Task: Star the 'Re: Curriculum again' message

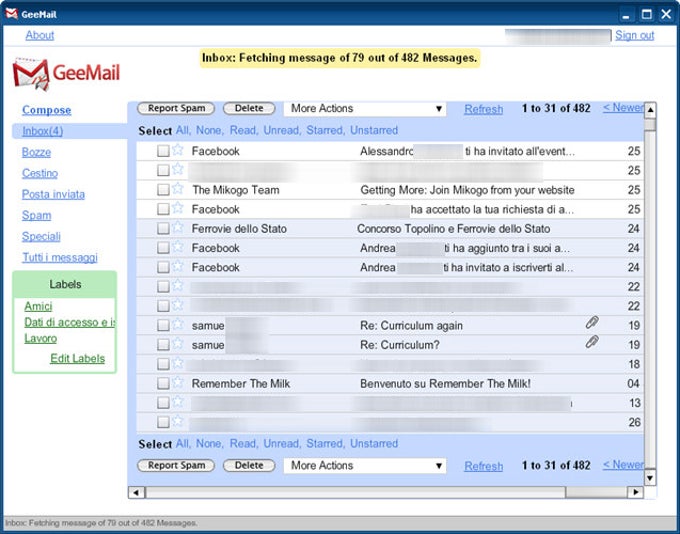Action: 177,324
